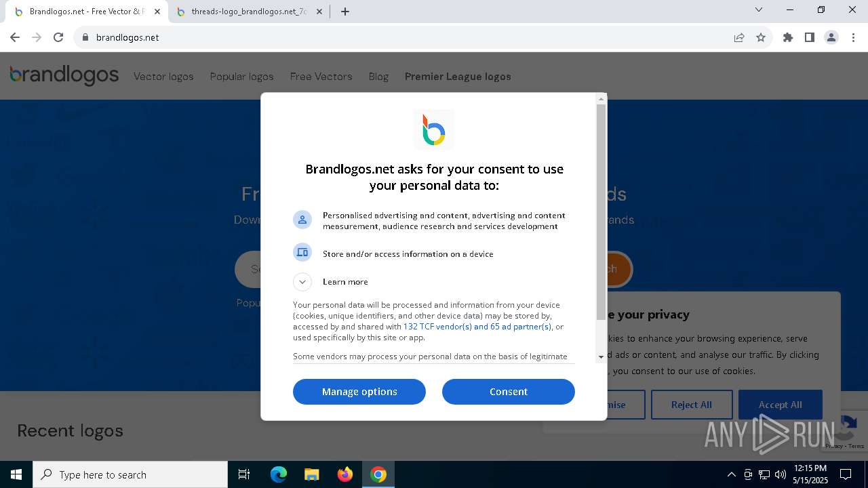Viewport: 868px width, 488px height.
Task: Click the address bar URL field
Action: (x=407, y=37)
